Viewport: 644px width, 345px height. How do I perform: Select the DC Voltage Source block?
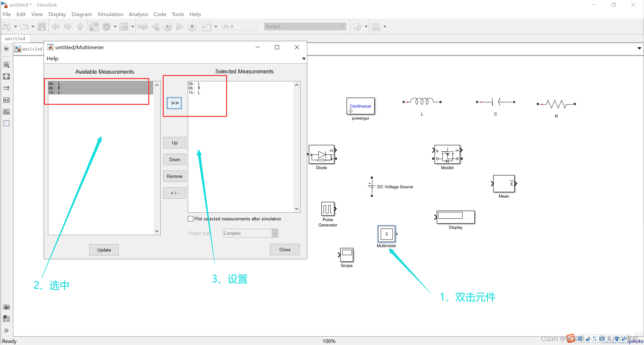(x=372, y=187)
